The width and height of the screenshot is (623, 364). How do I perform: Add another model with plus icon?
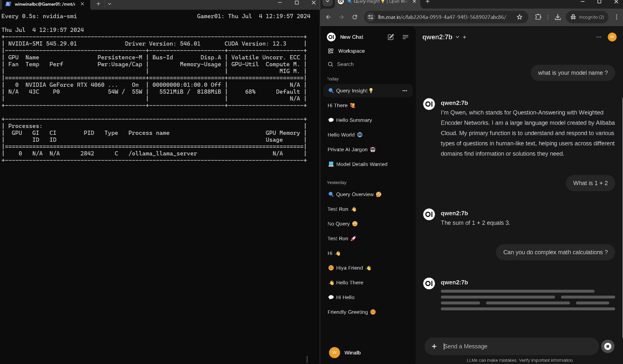(x=464, y=37)
